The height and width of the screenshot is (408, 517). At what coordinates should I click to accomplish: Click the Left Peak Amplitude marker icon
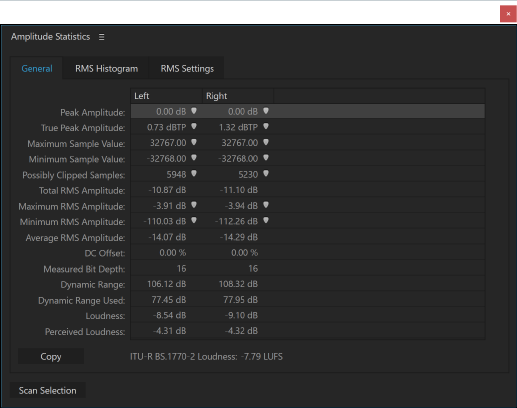[x=194, y=111]
